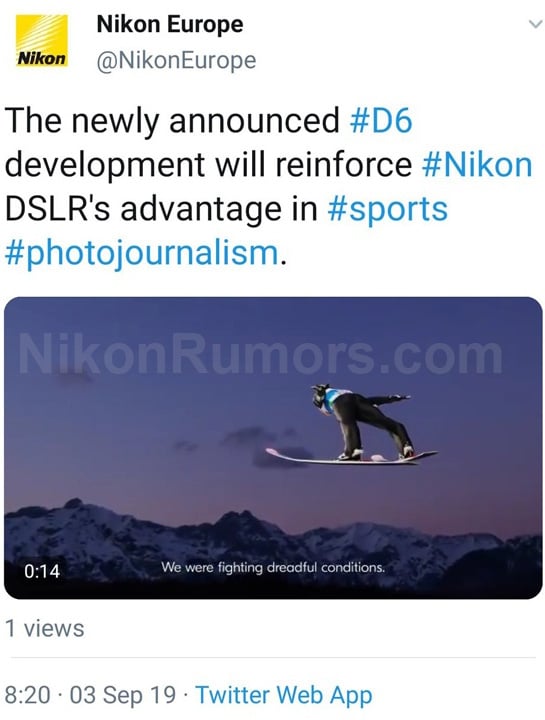The height and width of the screenshot is (720, 545).
Task: Click the word DSLR's in the tweet
Action: click(x=57, y=209)
